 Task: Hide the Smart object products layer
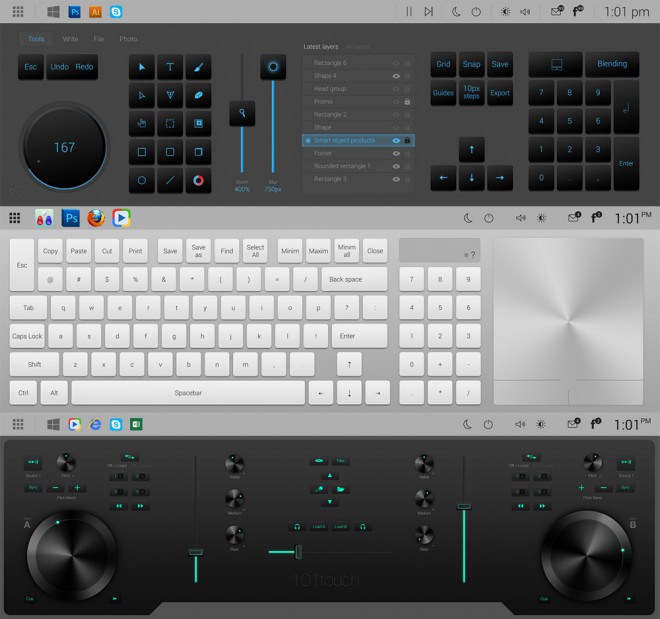pyautogui.click(x=396, y=141)
